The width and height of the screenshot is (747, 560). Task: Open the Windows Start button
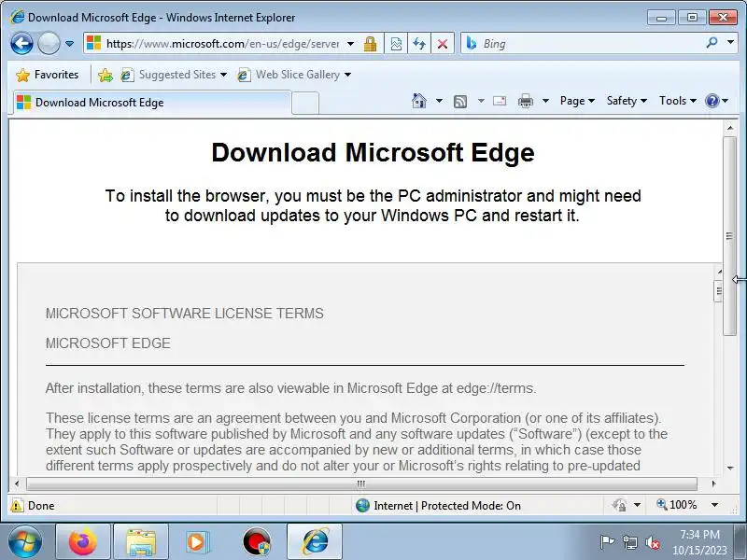tap(24, 542)
